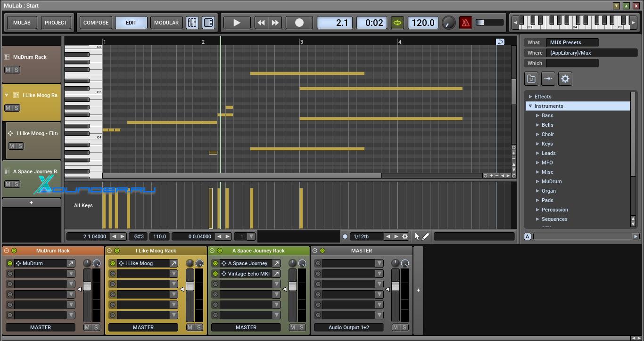Click the Which filter field
644x341 pixels.
tap(572, 63)
